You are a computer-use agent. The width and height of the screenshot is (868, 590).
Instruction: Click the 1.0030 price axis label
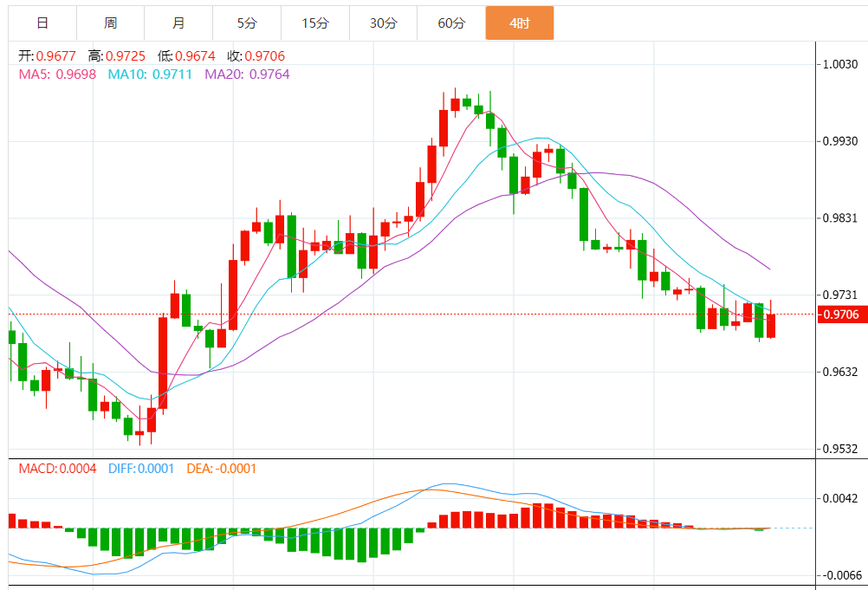840,65
